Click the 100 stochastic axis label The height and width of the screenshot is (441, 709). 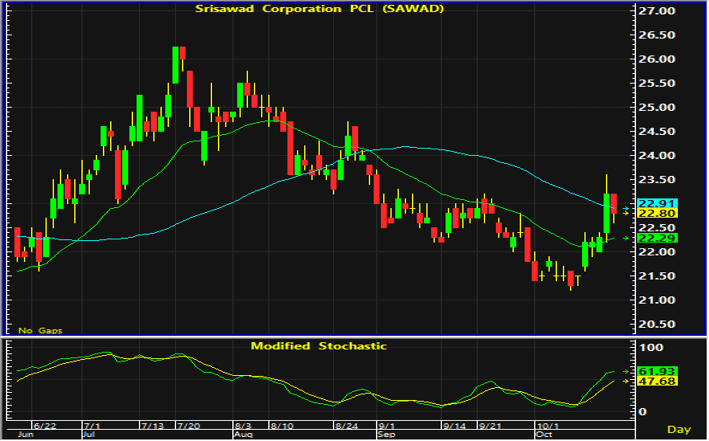[x=651, y=347]
